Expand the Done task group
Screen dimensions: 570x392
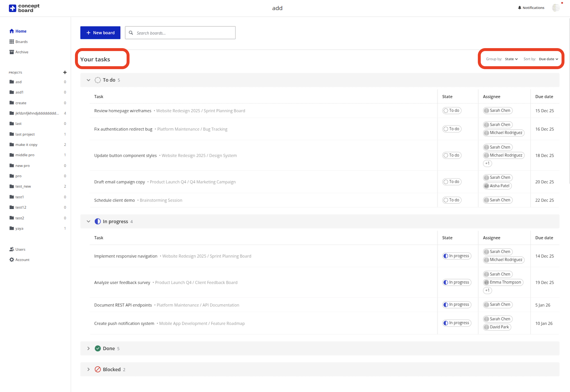(88, 348)
